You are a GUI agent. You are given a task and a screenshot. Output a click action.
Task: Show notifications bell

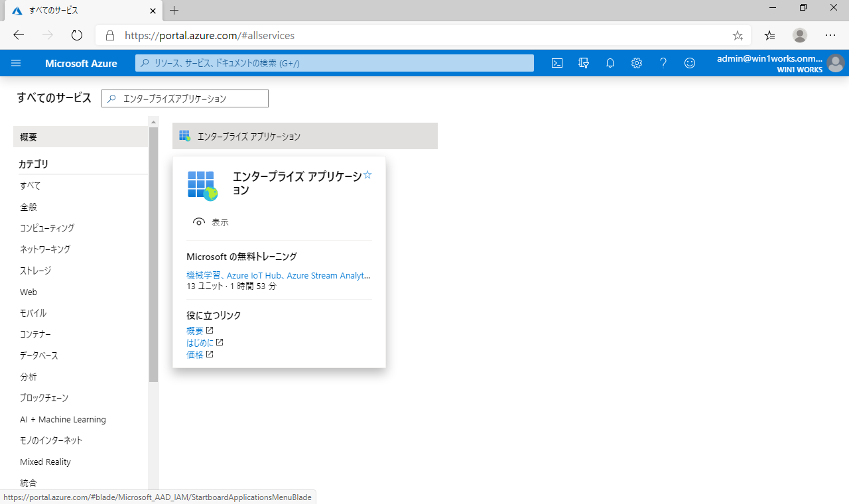click(610, 63)
